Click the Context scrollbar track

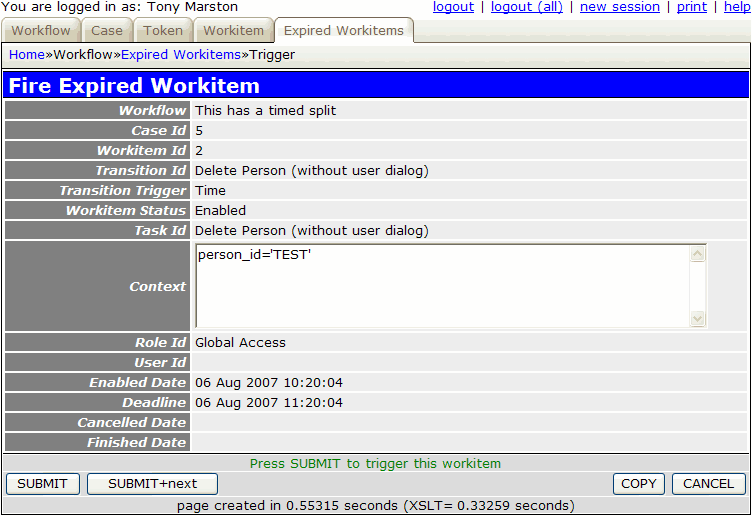pos(698,286)
